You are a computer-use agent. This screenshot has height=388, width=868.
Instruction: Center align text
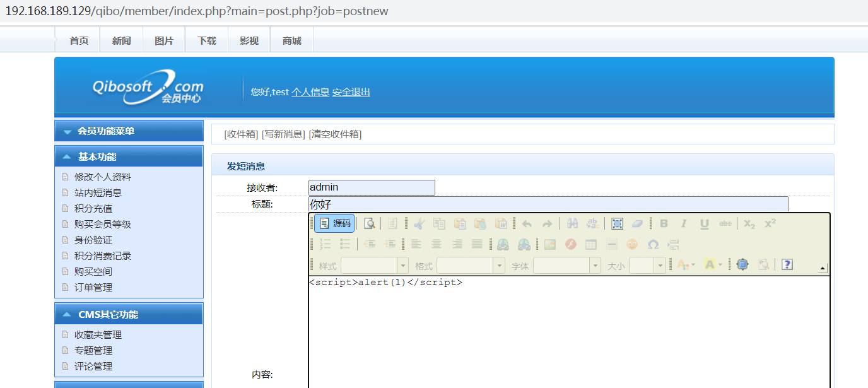[x=437, y=244]
